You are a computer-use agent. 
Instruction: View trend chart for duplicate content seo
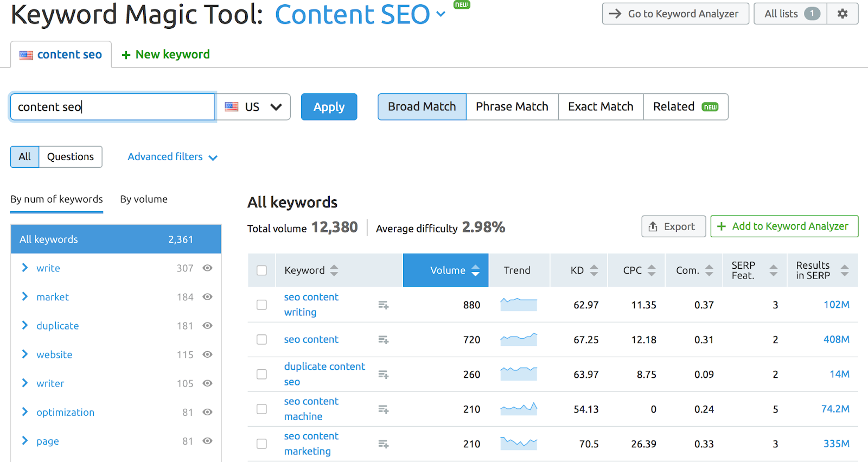519,374
